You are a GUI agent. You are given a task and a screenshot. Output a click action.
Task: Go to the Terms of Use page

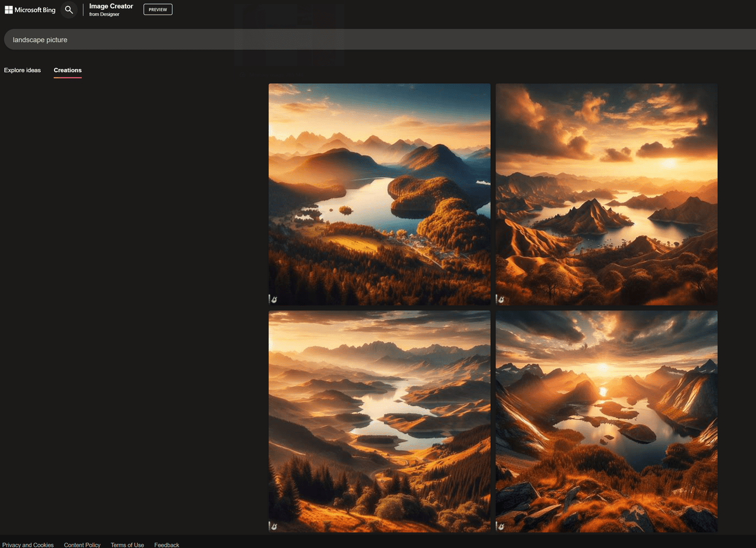(x=127, y=545)
